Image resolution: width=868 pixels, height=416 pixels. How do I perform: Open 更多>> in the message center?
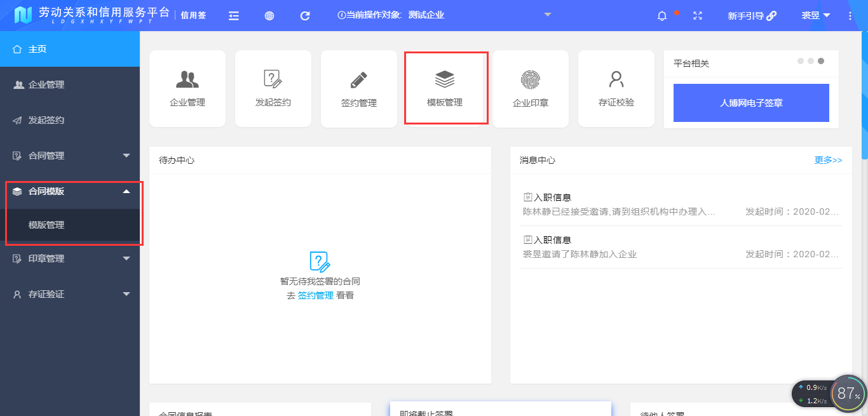(x=828, y=160)
